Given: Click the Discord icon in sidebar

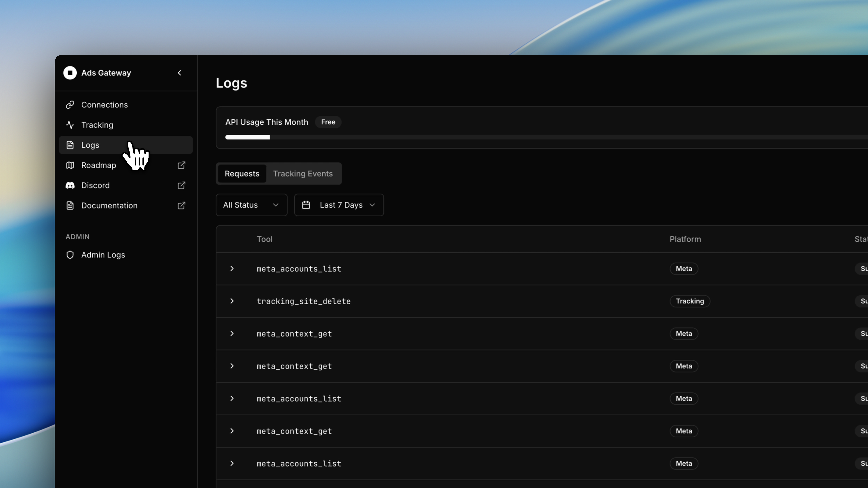Looking at the screenshot, I should [70, 185].
